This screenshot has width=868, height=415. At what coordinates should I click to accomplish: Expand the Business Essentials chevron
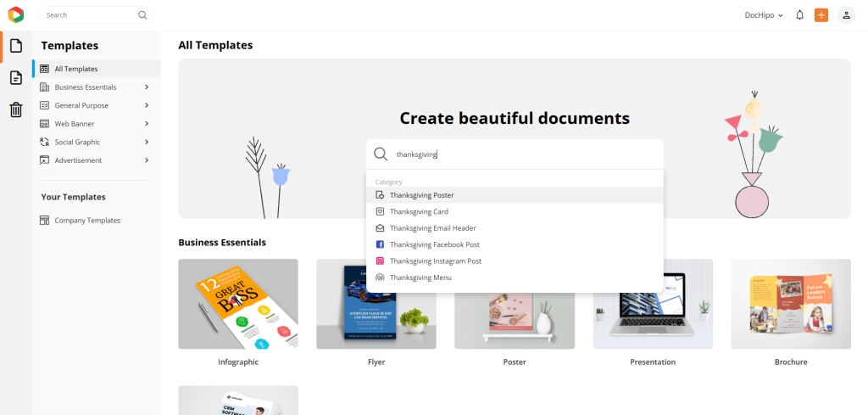pos(147,87)
